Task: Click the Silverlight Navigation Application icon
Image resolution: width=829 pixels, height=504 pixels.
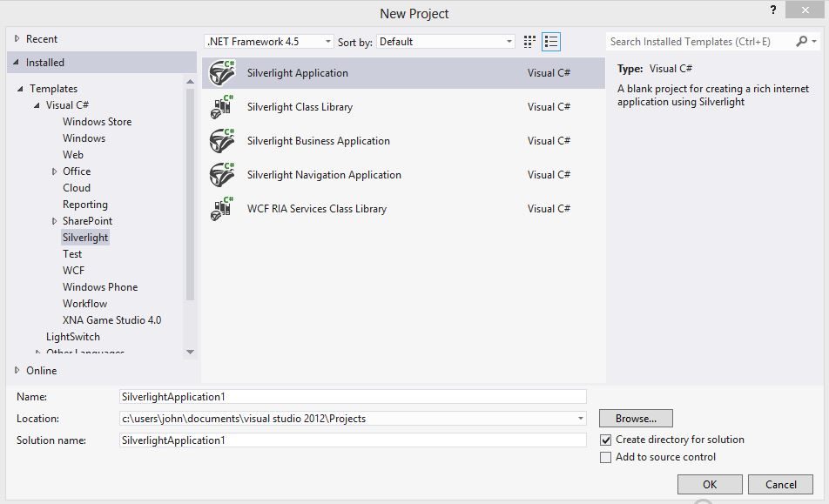Action: click(221, 174)
